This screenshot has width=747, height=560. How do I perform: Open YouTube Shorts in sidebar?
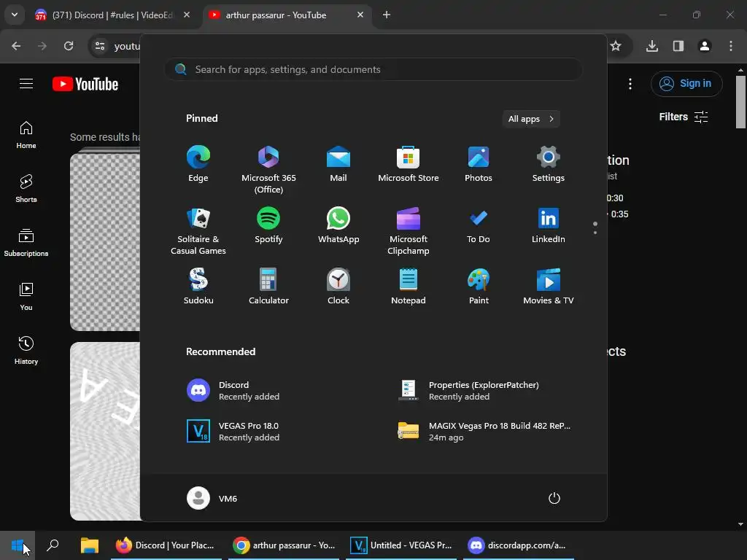[x=26, y=189]
